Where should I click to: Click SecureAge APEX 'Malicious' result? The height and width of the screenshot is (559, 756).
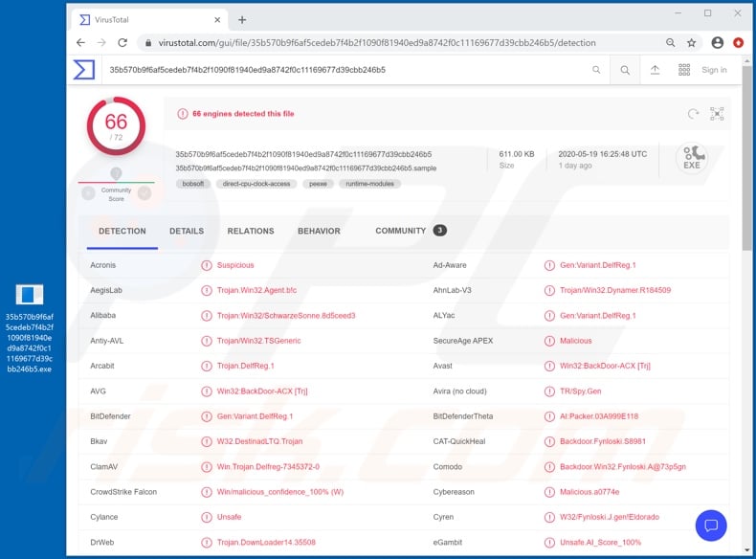[576, 341]
